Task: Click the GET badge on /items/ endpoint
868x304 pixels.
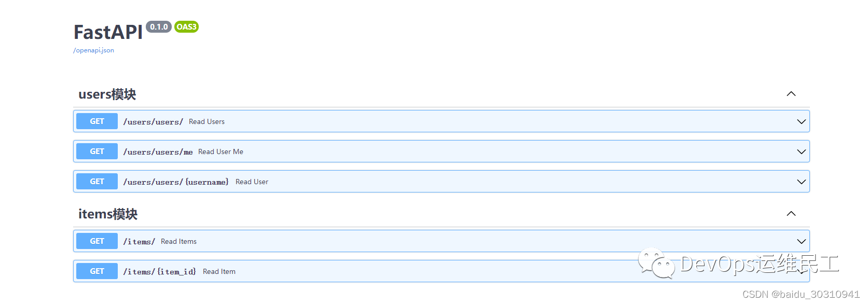Action: [x=97, y=241]
